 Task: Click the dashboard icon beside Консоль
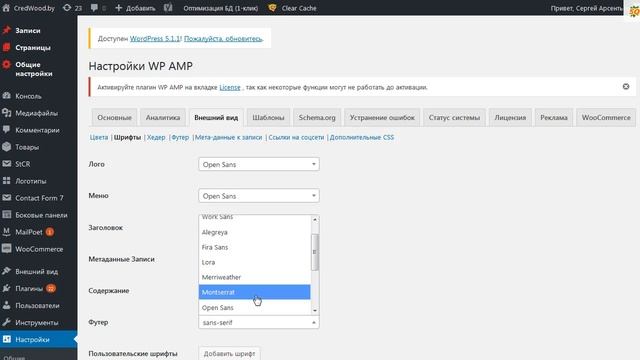[x=7, y=96]
